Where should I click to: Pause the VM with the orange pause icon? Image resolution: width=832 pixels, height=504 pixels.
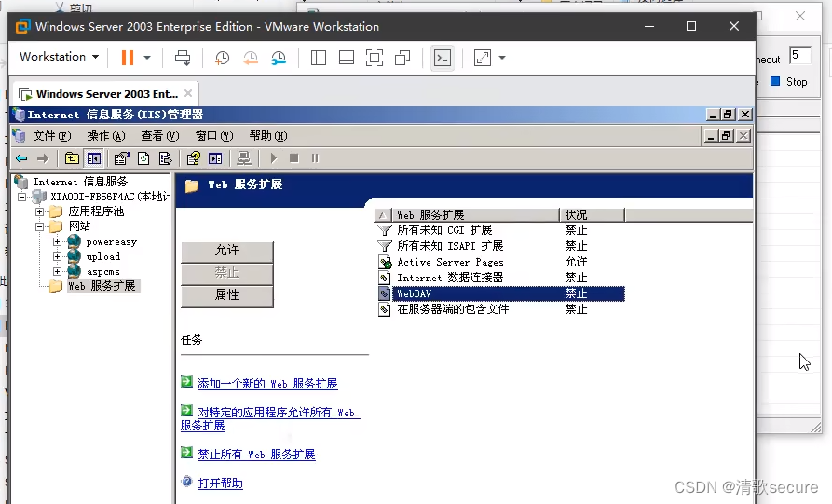tap(128, 58)
